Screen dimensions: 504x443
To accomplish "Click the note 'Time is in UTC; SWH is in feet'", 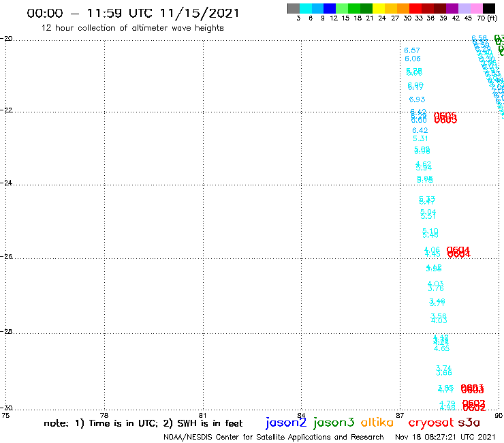I will 143,423.
